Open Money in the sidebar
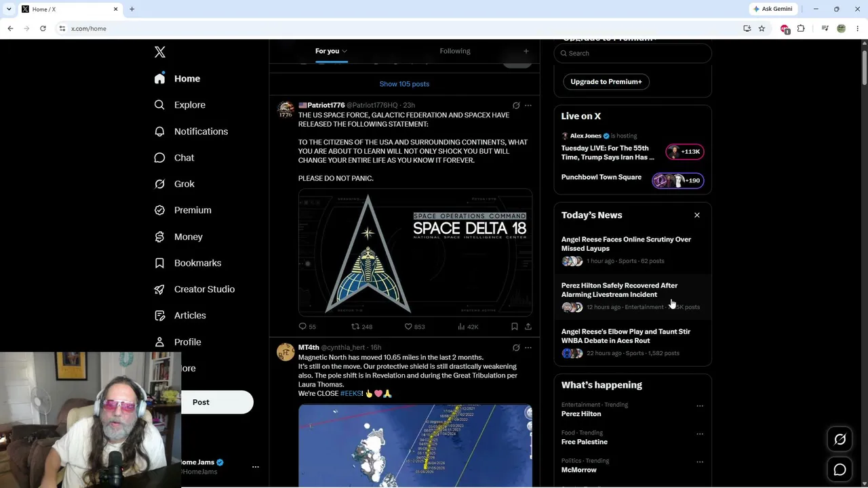 pos(178,237)
